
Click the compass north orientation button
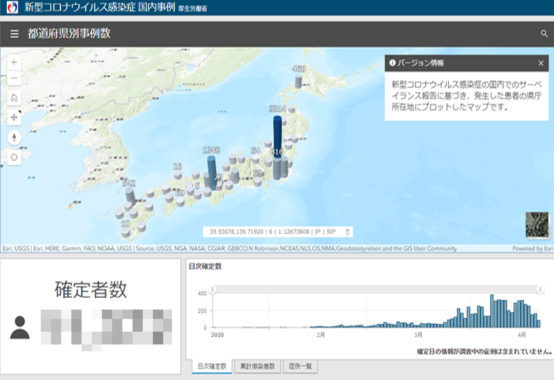click(14, 137)
